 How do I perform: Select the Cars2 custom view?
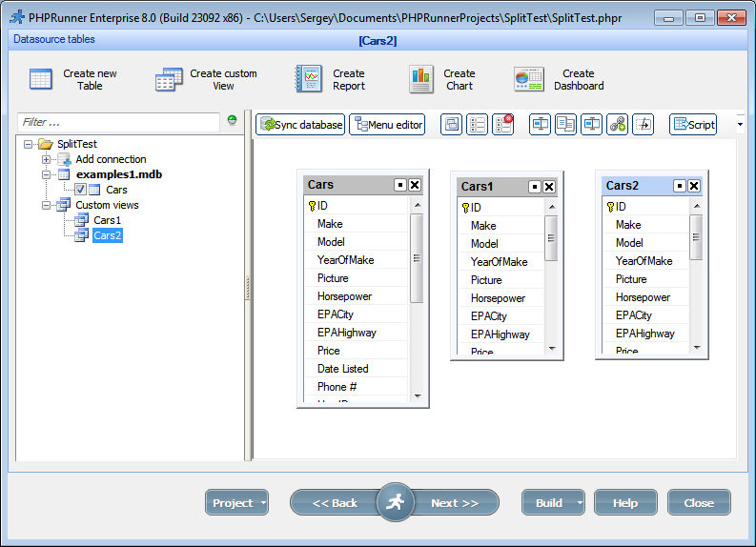tap(107, 235)
